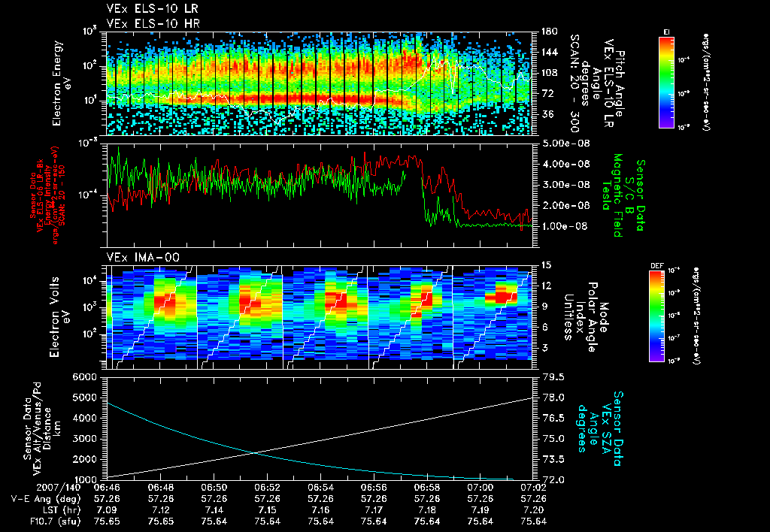
Task: Click the altitude and SZA line plot panel
Action: click(320, 428)
